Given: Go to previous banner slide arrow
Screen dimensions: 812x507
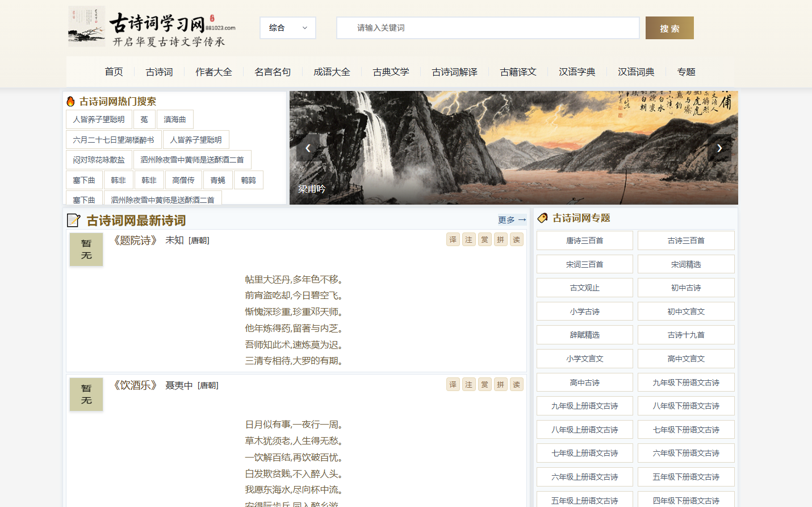Looking at the screenshot, I should 308,148.
